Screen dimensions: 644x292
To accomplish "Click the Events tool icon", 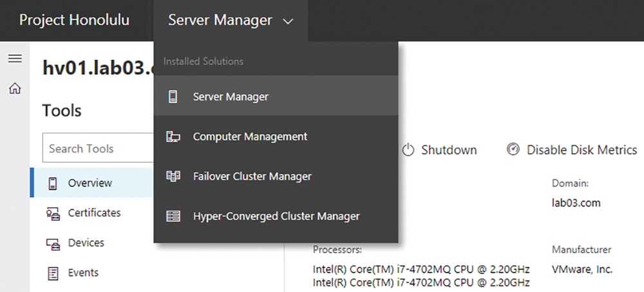I will (53, 273).
